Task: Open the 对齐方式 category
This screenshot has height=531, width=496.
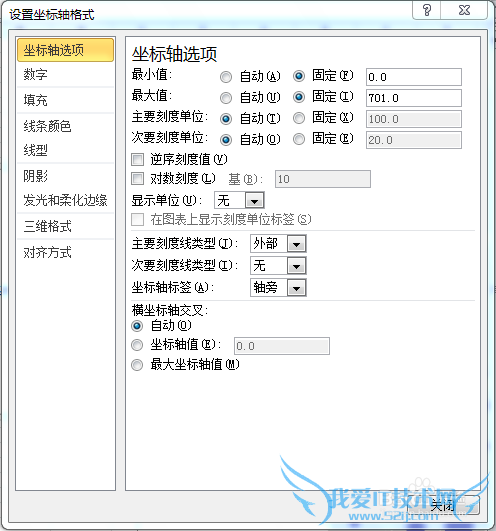Action: click(x=65, y=252)
